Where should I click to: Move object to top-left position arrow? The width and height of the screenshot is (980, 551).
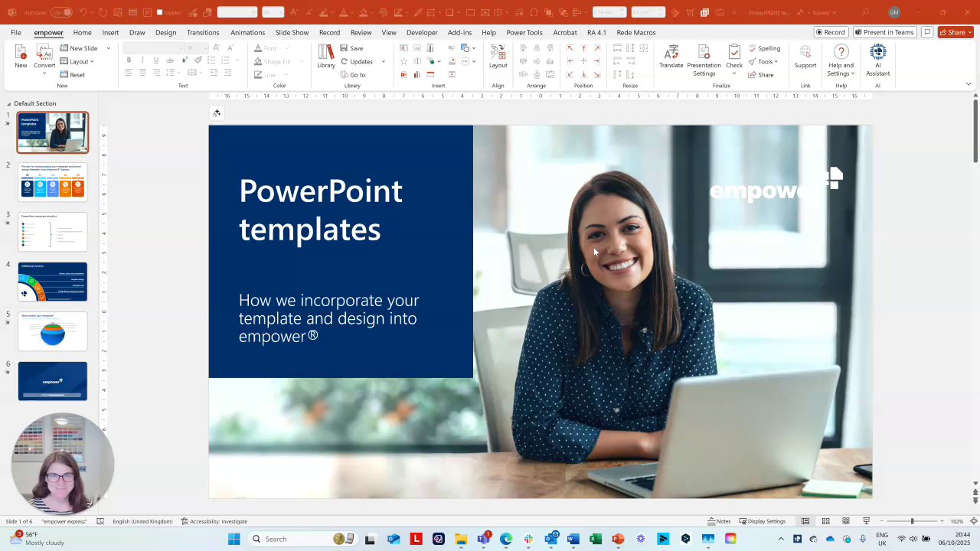click(570, 48)
